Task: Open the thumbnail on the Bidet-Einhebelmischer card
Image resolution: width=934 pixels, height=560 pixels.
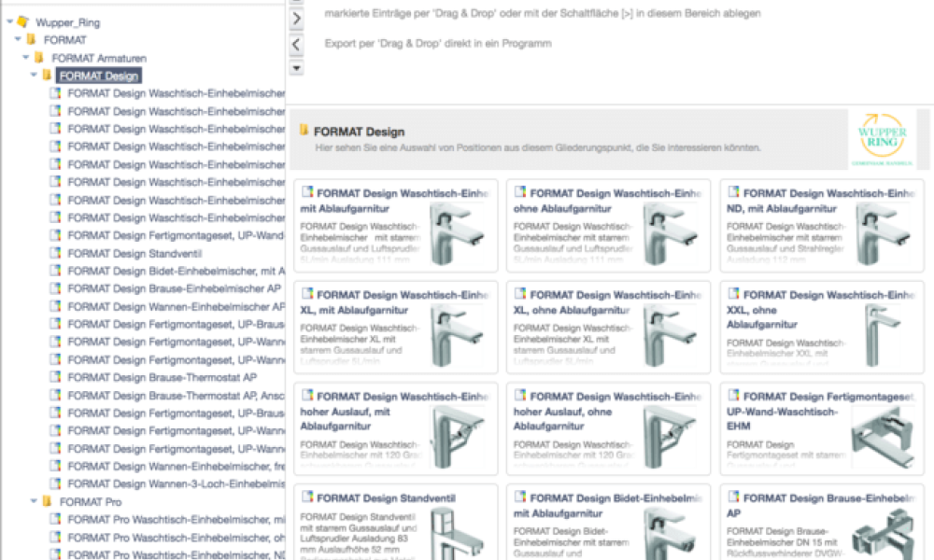Action: coord(670,535)
